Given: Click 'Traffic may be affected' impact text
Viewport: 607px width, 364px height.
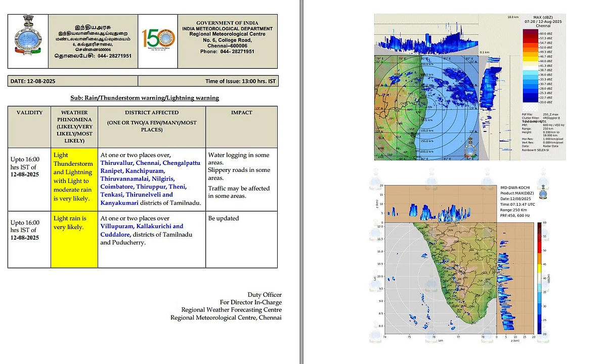Looking at the screenshot, I should click(239, 188).
